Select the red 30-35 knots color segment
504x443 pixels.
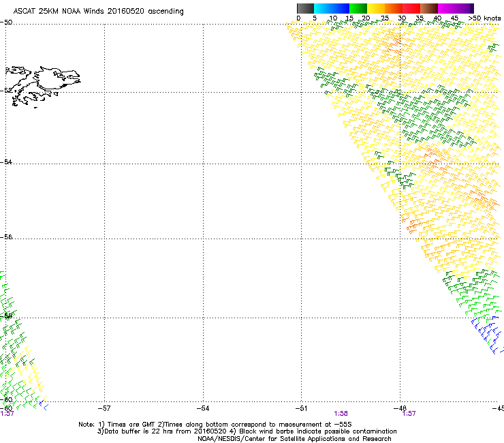(x=411, y=8)
